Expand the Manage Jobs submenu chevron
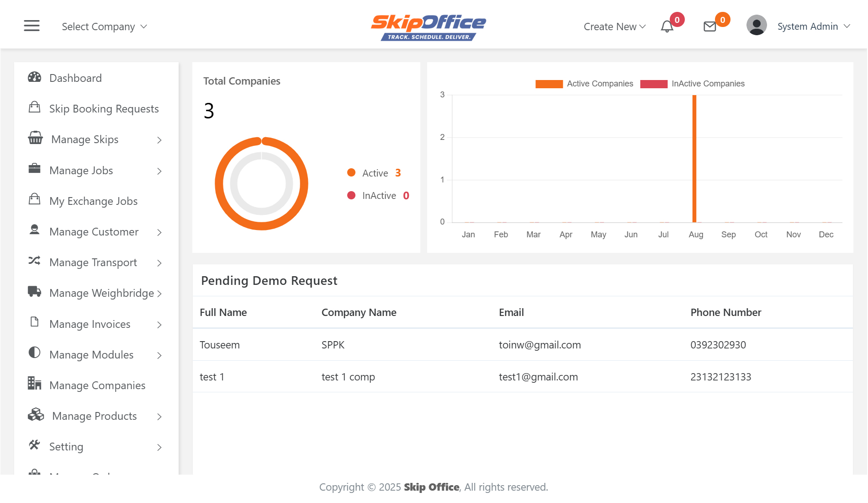Image resolution: width=868 pixels, height=503 pixels. pos(159,171)
